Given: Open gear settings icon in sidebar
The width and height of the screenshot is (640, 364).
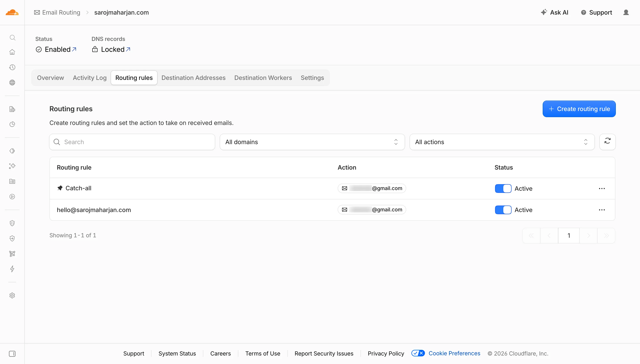Looking at the screenshot, I should click(x=12, y=295).
